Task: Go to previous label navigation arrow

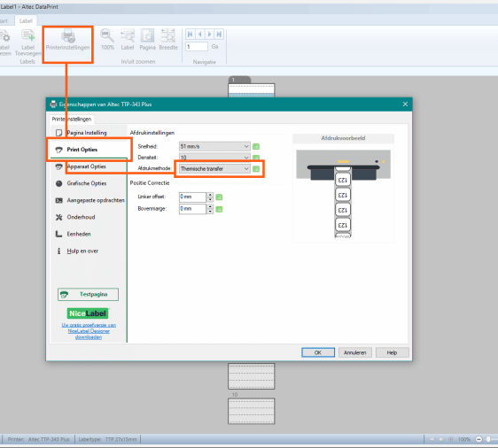Action: pos(199,34)
